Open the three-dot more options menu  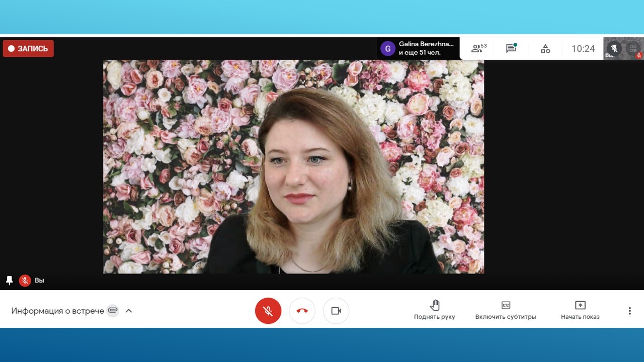click(x=629, y=311)
